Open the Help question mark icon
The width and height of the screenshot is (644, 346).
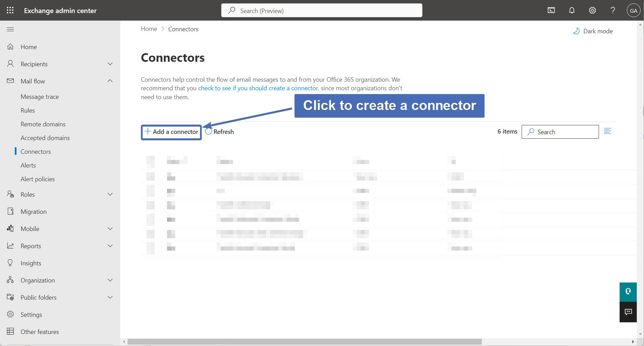(x=612, y=10)
